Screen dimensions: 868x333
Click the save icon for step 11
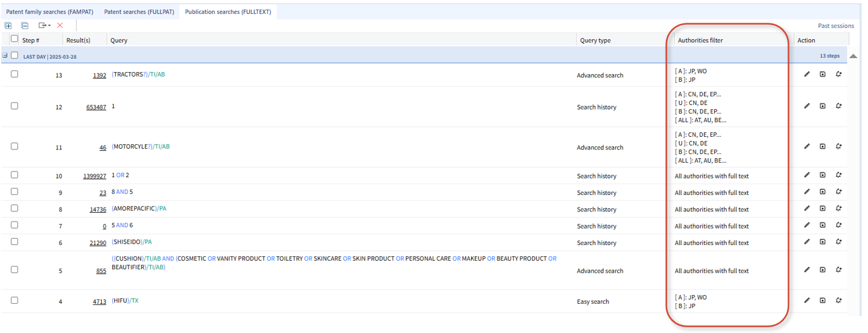(x=822, y=147)
